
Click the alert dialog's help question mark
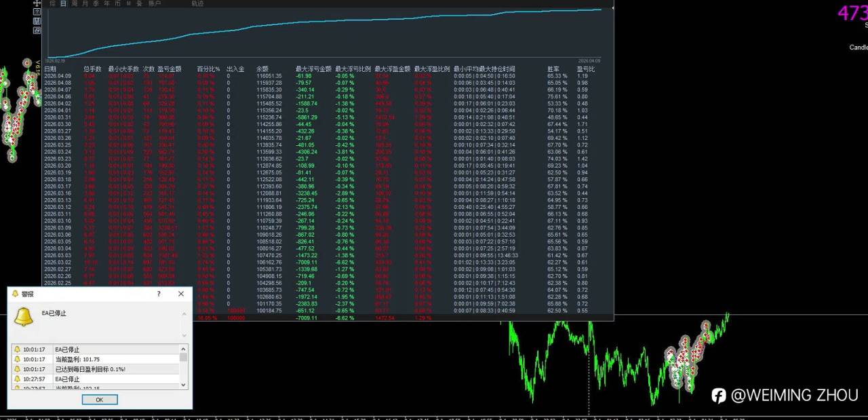(x=159, y=294)
